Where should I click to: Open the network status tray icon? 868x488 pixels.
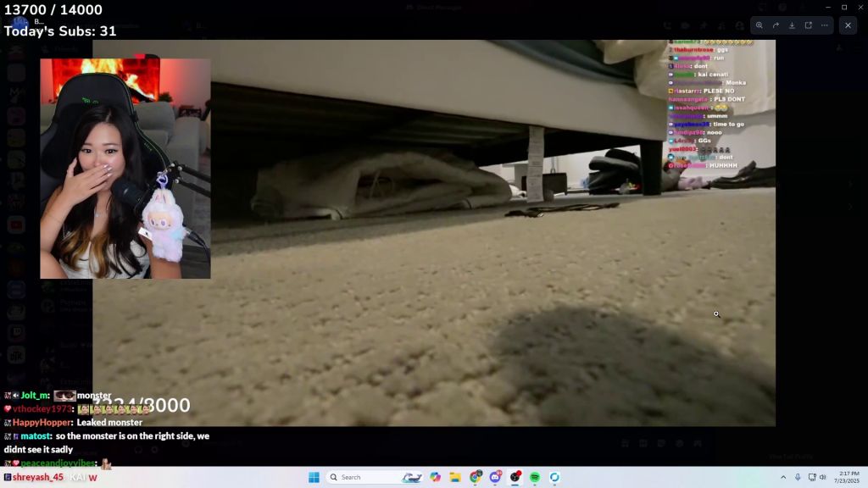tap(812, 477)
